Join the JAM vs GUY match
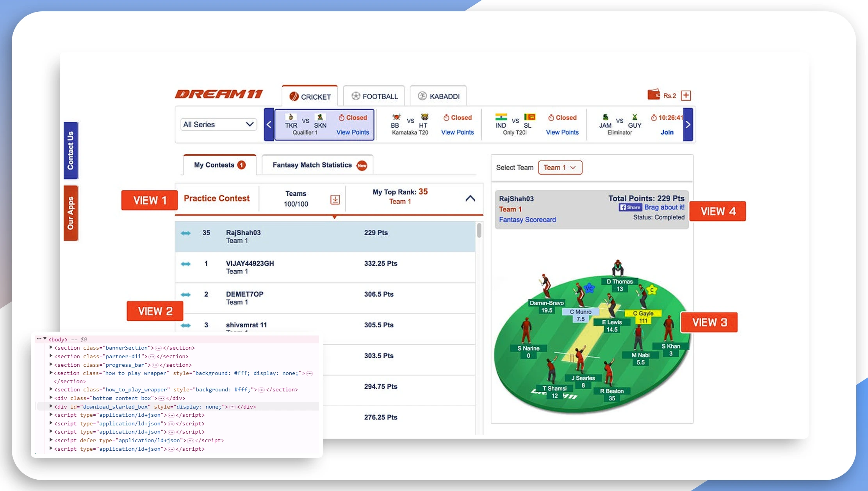 pos(667,132)
